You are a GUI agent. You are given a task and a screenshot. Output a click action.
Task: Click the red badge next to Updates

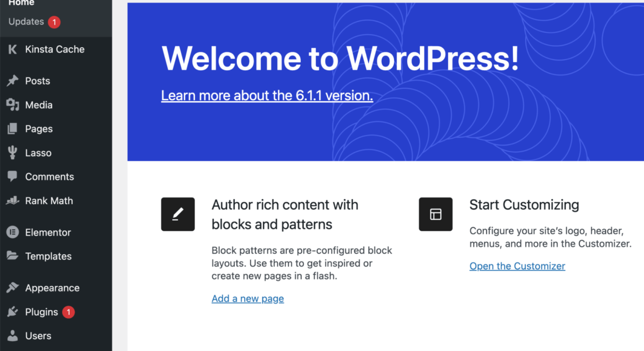[54, 22]
